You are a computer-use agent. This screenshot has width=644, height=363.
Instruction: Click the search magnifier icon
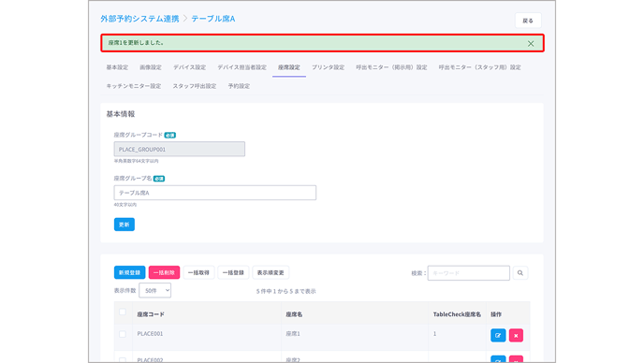[520, 273]
